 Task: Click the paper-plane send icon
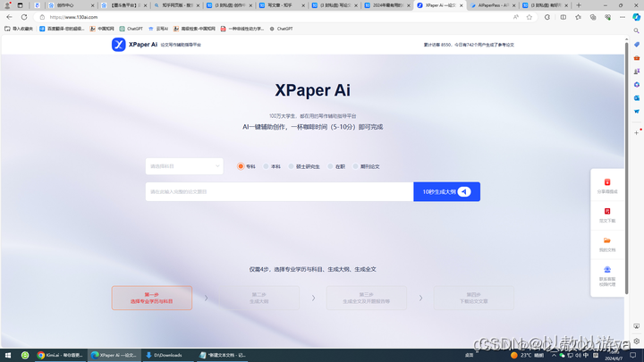coord(464,191)
